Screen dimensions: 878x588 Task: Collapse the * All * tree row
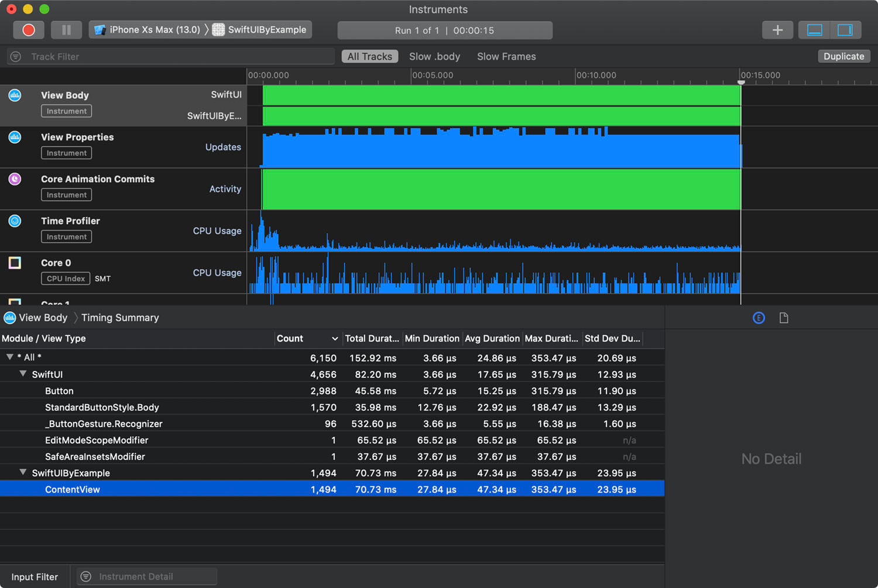pos(9,357)
